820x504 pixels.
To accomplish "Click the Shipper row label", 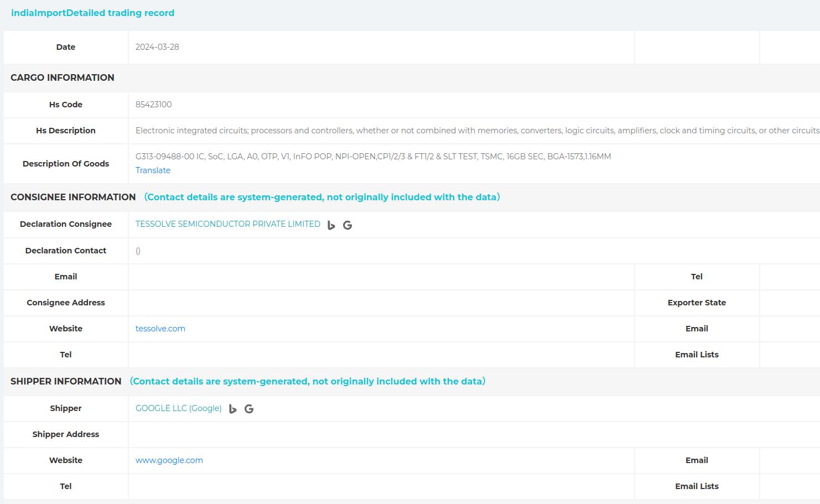I will tap(66, 408).
